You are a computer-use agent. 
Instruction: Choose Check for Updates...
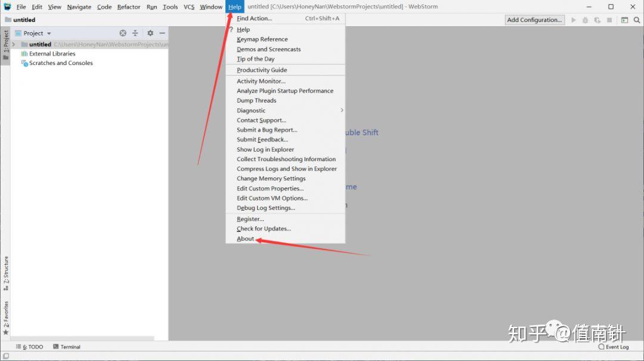coord(286,229)
